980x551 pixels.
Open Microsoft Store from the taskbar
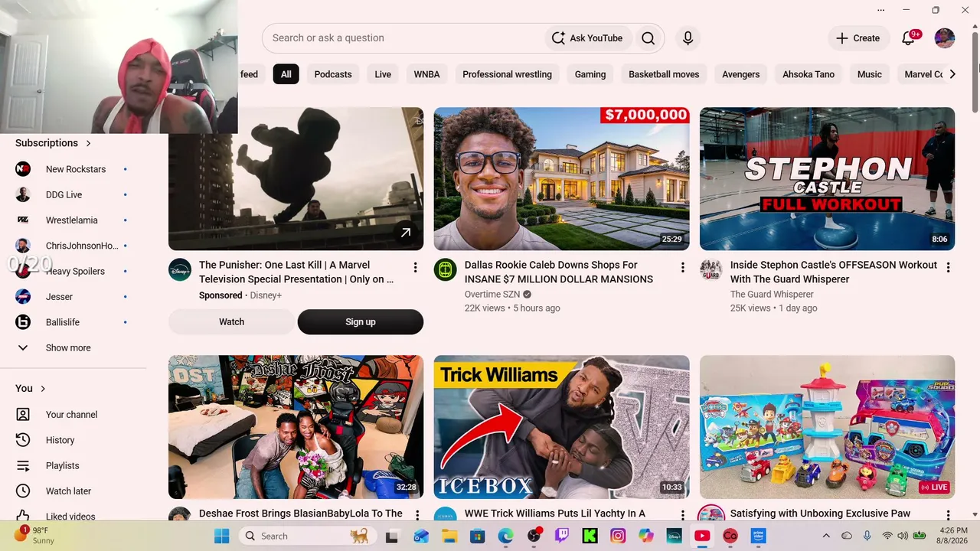[x=477, y=536]
